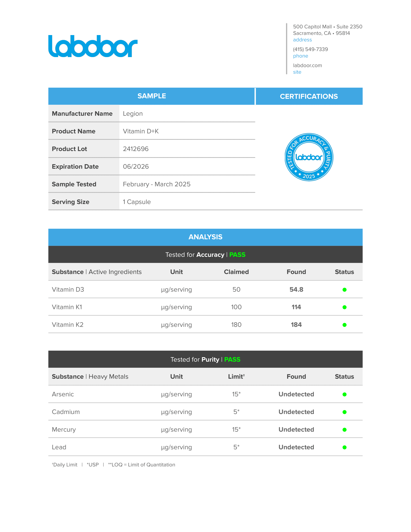Click the 'Product Lot' label
Viewport: 411px width, 532px height.
(69, 149)
